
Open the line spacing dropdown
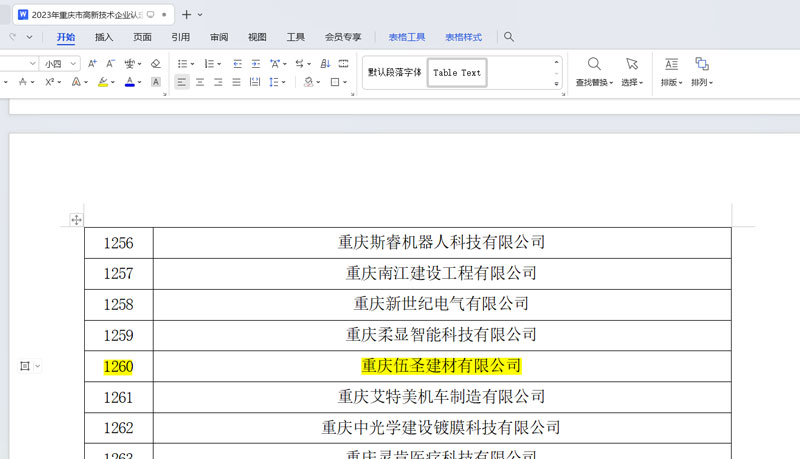coord(277,83)
